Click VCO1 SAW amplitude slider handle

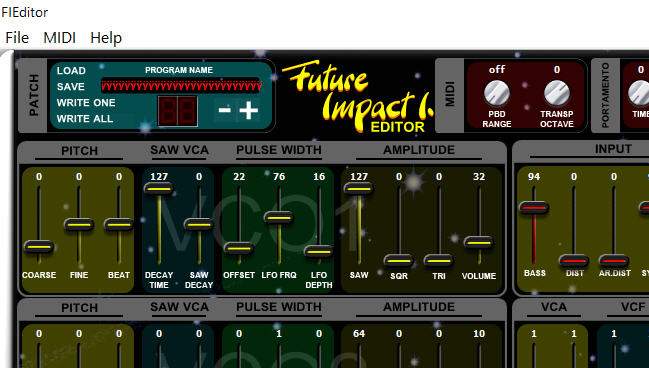pos(359,189)
